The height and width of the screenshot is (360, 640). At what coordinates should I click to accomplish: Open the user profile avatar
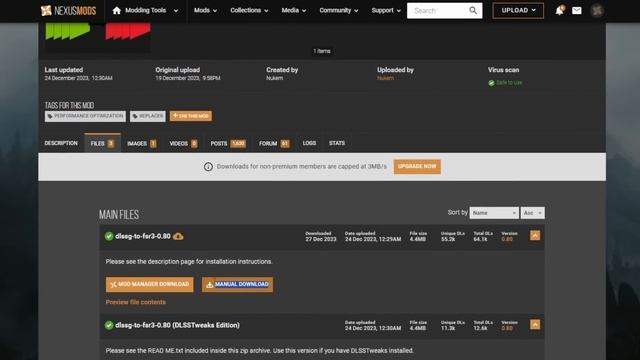pyautogui.click(x=597, y=11)
